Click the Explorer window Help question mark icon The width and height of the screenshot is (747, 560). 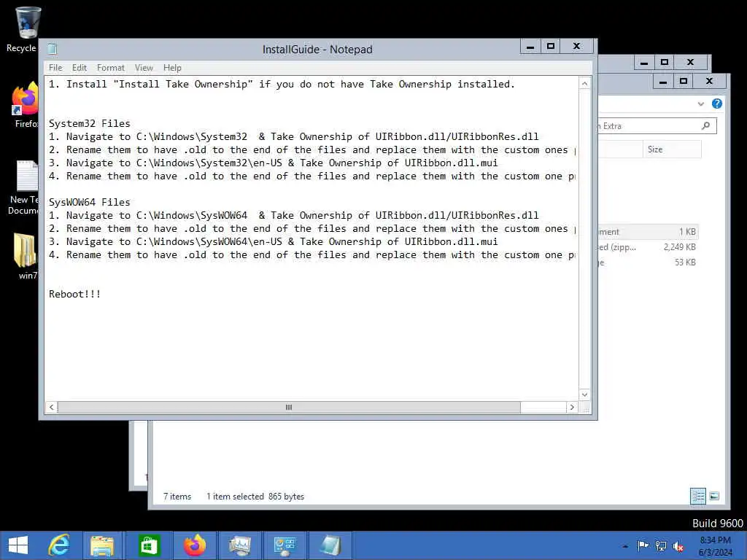[716, 104]
